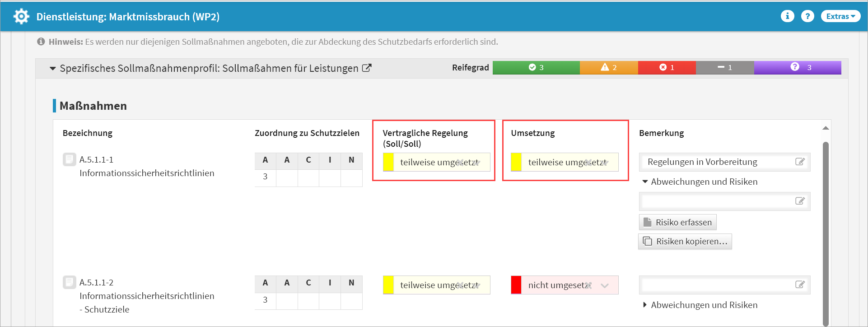Edit the 'Regelungen in Vorbereitung' remark icon

point(800,162)
